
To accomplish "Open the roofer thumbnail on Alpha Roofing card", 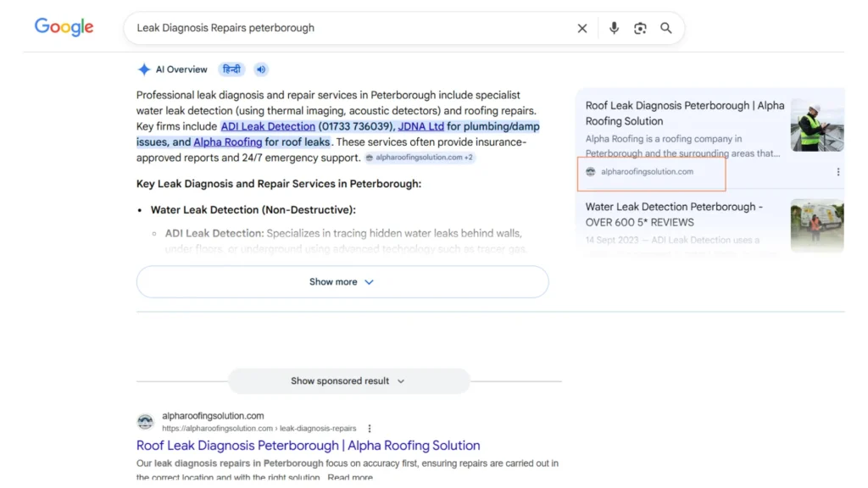I will [816, 125].
